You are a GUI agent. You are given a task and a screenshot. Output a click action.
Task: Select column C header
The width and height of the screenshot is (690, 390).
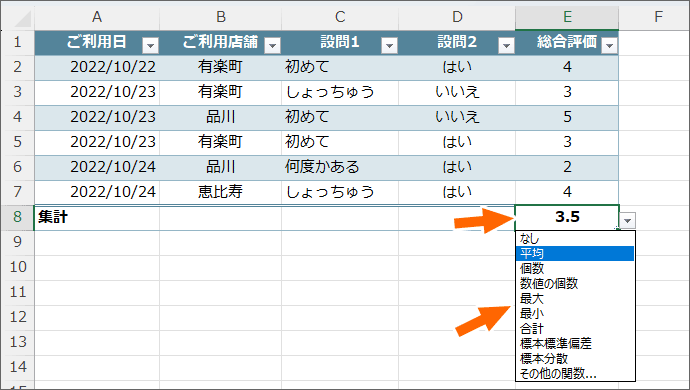click(340, 17)
